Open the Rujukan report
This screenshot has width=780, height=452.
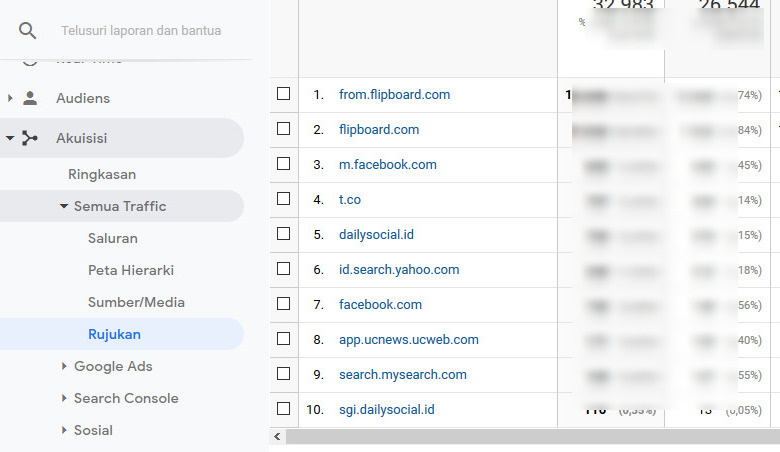pos(114,334)
